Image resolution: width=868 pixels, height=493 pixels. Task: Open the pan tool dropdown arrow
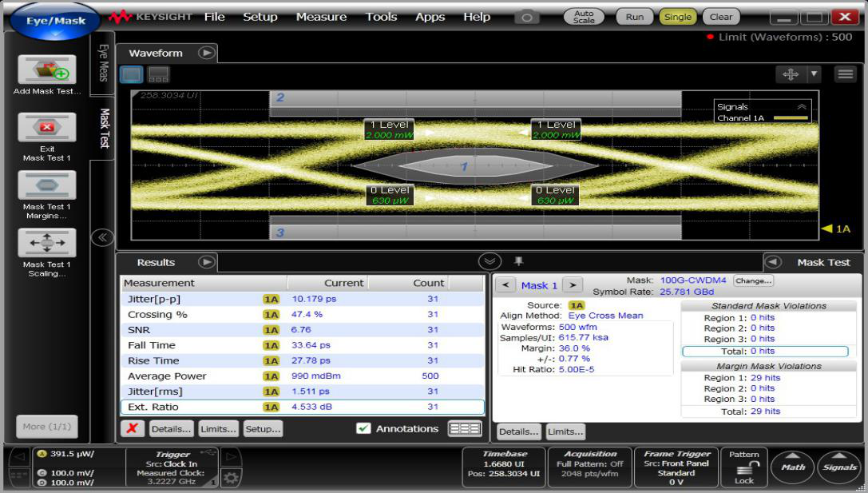coord(814,74)
